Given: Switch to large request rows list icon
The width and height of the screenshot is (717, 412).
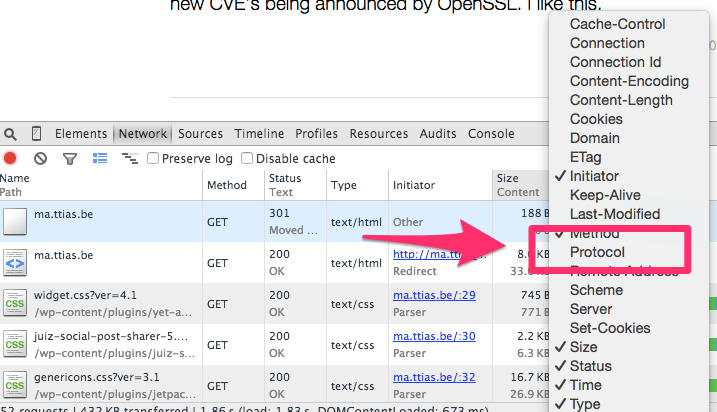Looking at the screenshot, I should (100, 158).
